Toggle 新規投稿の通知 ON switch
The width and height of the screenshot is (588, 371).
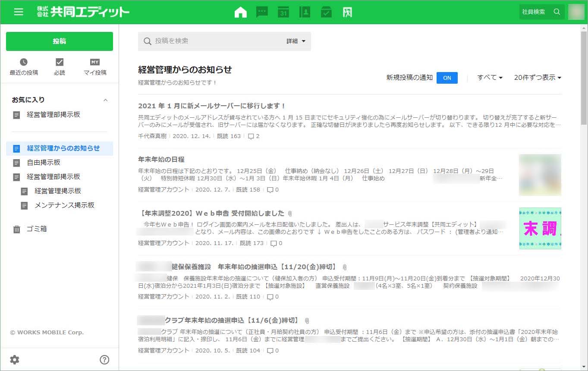tap(447, 78)
